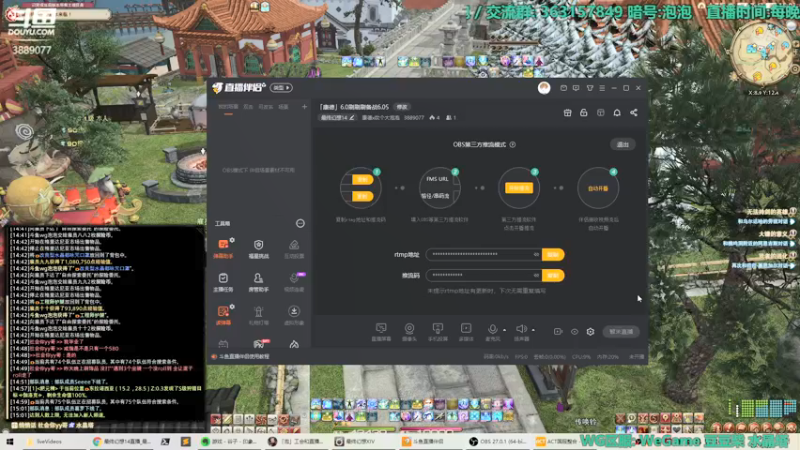
Task: Click the stream key field
Action: coord(484,276)
